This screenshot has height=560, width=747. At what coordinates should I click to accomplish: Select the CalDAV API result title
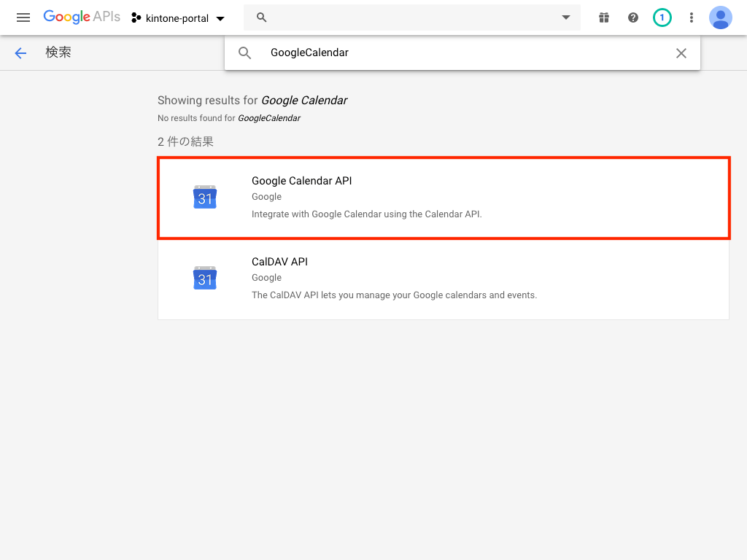[x=279, y=262]
